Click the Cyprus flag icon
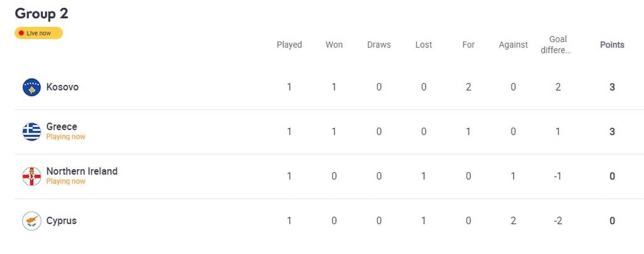The image size is (644, 254). [31, 221]
